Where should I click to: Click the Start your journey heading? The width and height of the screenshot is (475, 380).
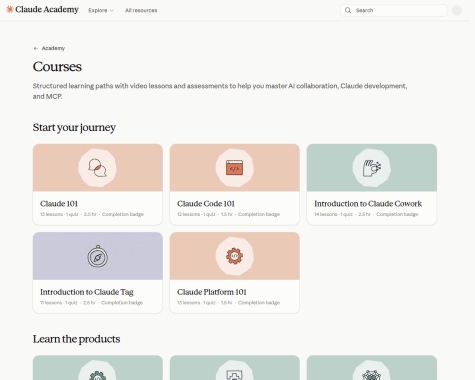click(74, 127)
